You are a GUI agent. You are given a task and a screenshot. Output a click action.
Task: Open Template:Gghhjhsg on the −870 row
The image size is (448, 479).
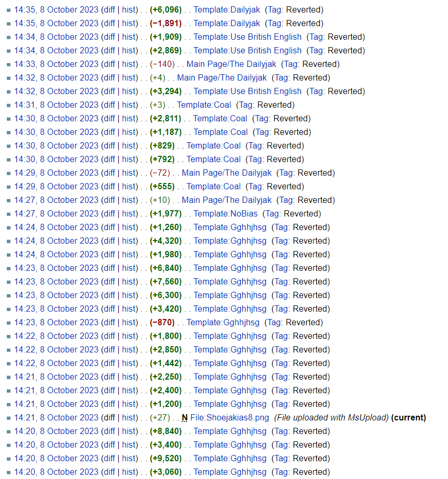(223, 323)
